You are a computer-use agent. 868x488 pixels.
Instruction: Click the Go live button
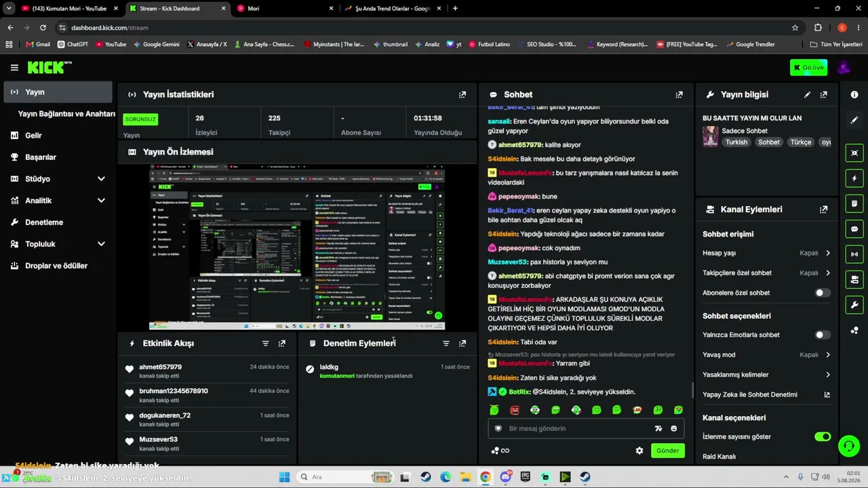click(808, 67)
